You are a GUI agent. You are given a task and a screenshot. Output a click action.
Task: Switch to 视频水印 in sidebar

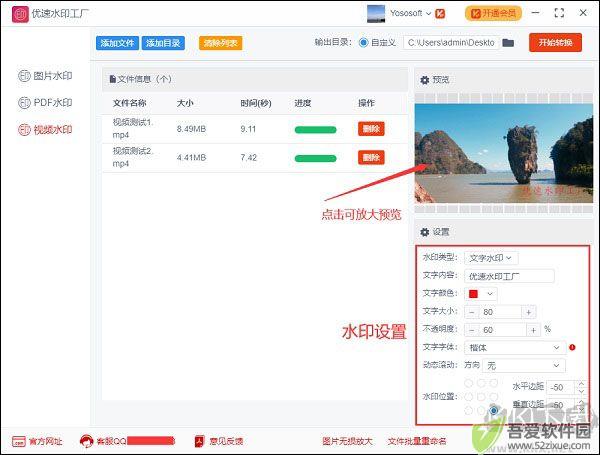pos(45,130)
